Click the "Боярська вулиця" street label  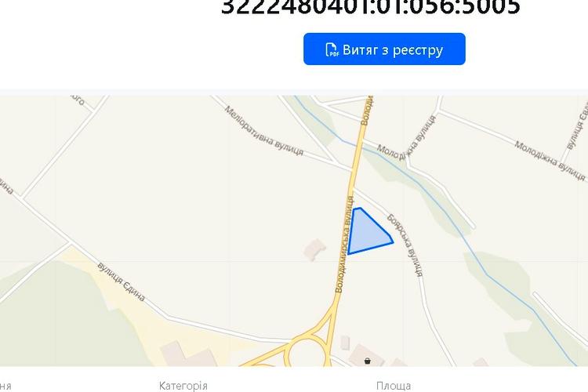pos(405,245)
